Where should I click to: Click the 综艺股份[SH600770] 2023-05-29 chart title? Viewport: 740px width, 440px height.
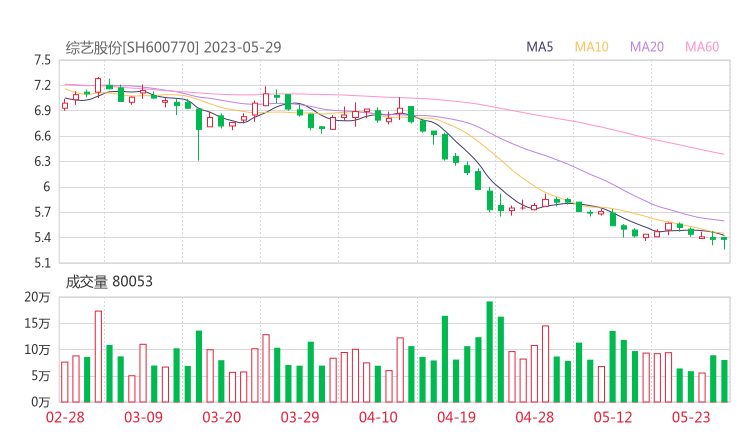pos(173,47)
